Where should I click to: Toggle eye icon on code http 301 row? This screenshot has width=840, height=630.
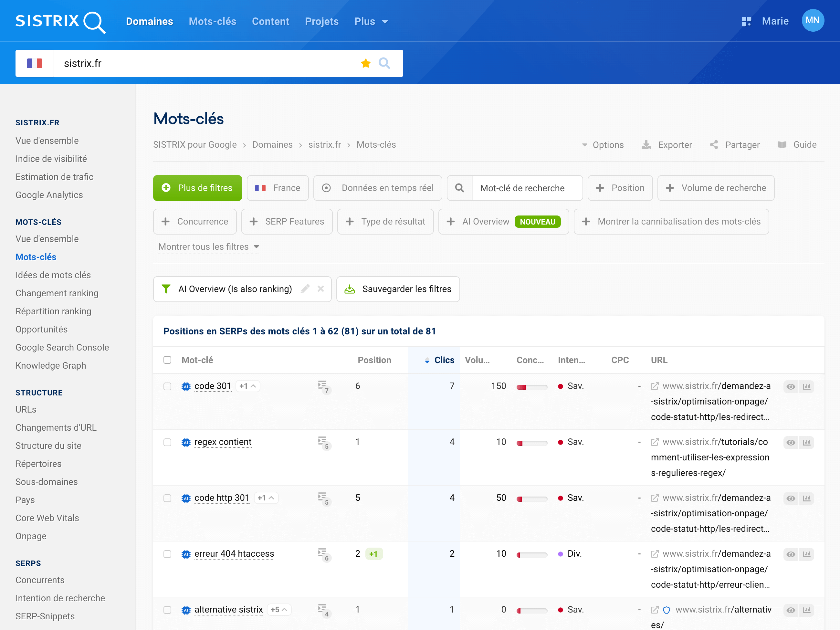tap(791, 498)
